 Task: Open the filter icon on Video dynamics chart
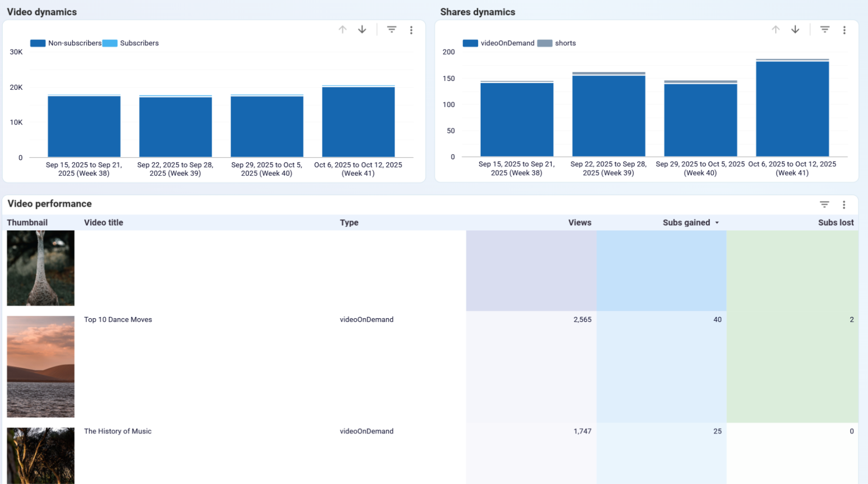click(391, 30)
